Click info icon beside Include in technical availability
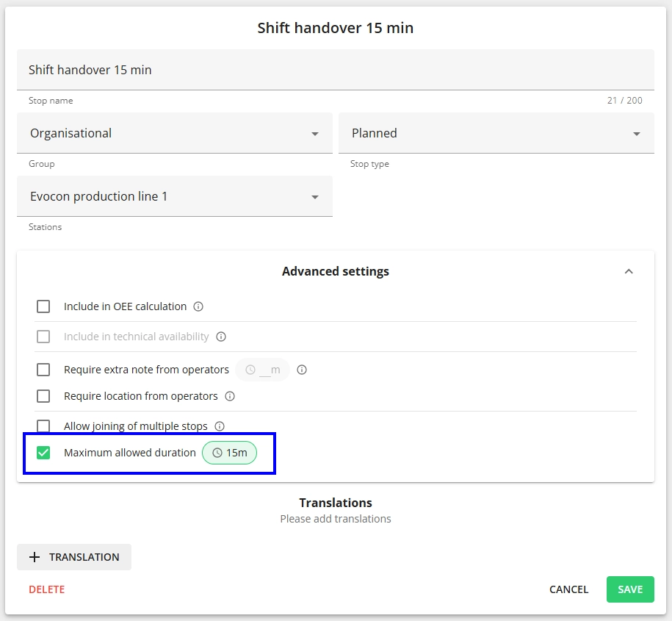 click(221, 337)
